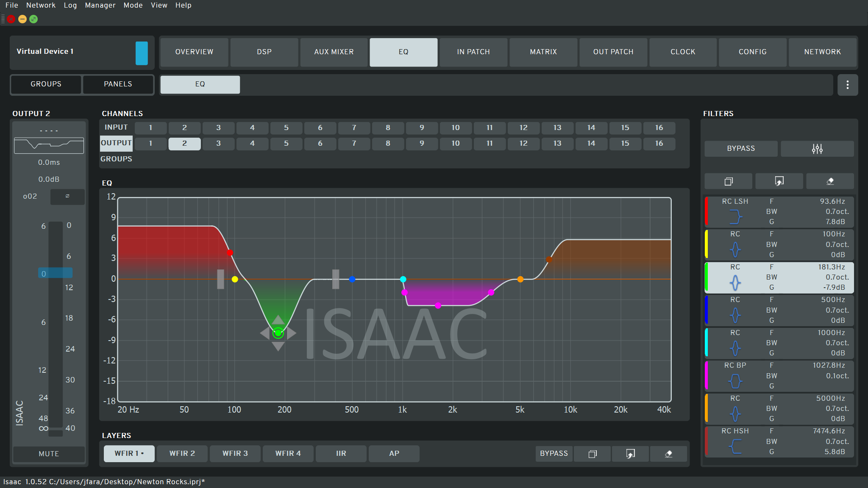Click the copy icon in the Layers bar

point(592,454)
